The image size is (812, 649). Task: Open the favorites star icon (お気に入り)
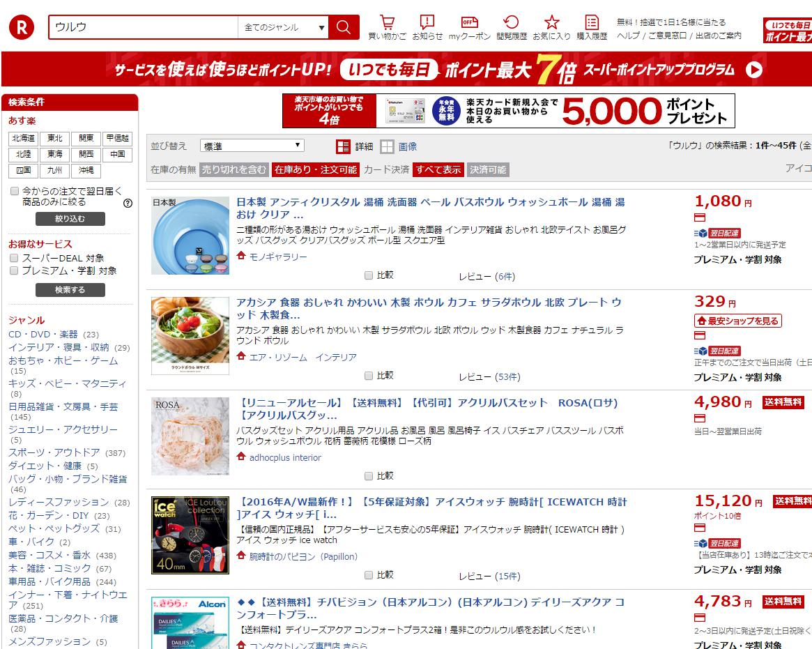point(551,22)
